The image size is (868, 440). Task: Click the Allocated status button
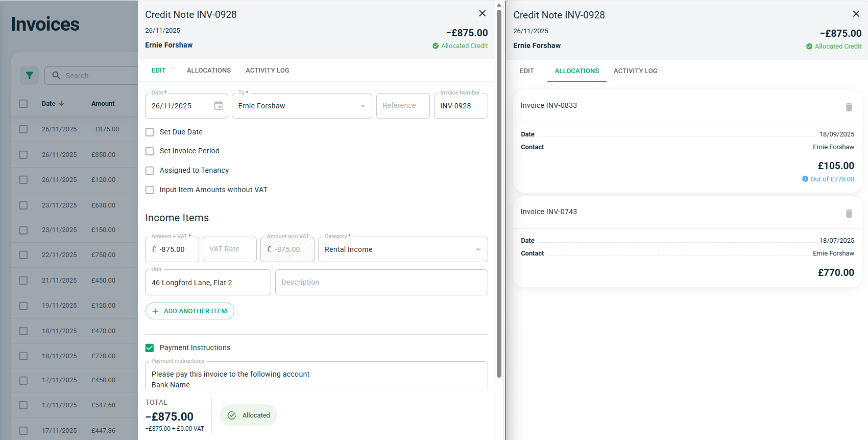click(x=249, y=415)
